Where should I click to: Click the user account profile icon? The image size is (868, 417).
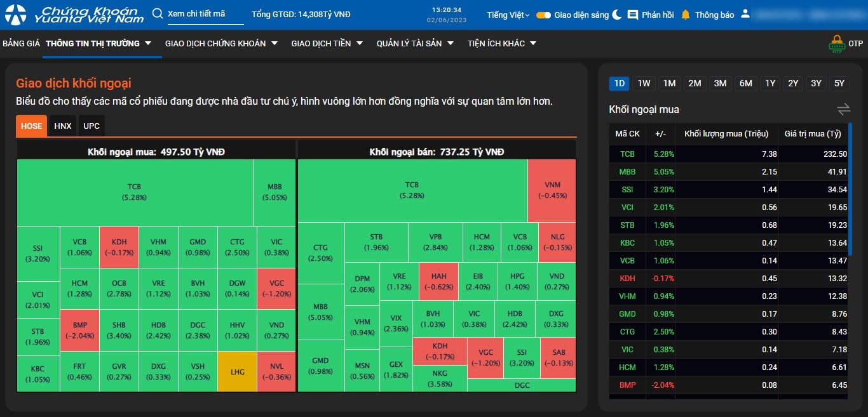coord(745,14)
